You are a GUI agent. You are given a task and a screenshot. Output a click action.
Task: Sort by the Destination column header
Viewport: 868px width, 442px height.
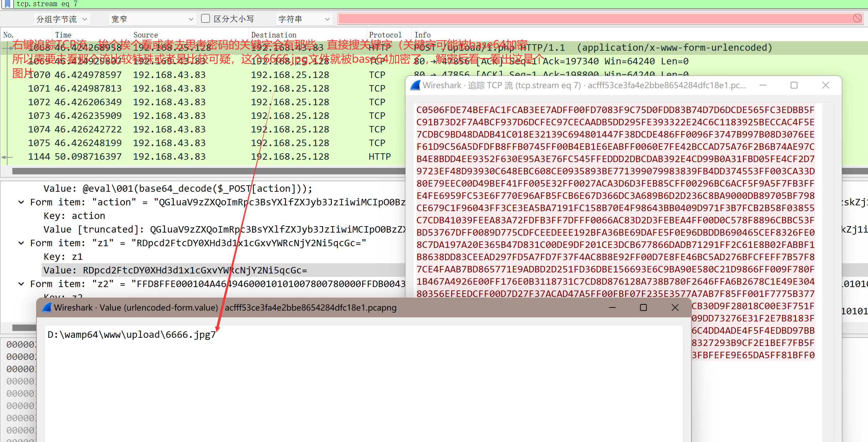click(274, 35)
